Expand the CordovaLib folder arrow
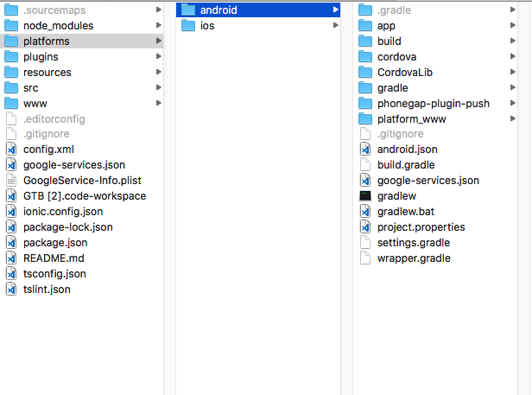This screenshot has height=395, width=532. [x=513, y=72]
